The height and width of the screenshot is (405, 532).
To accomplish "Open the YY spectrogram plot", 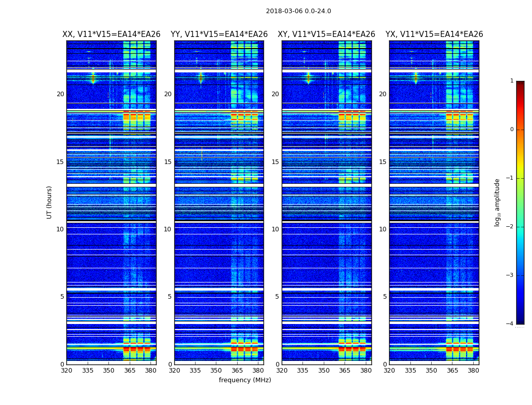I will pos(219,202).
